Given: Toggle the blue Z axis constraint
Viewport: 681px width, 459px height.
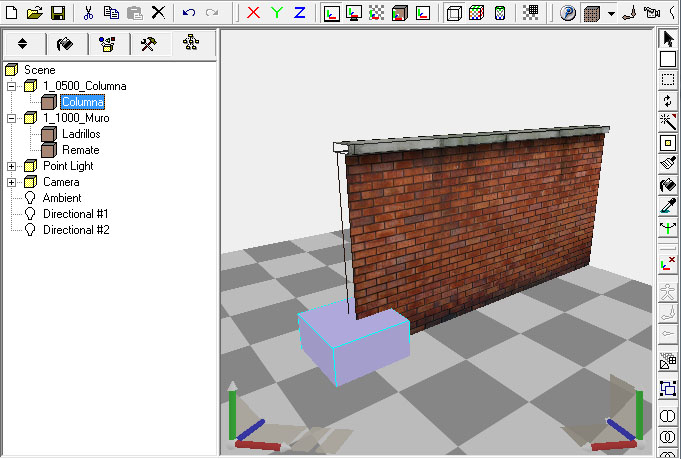Looking at the screenshot, I should [x=299, y=13].
